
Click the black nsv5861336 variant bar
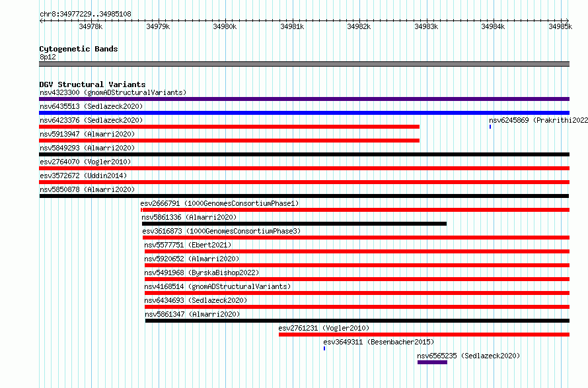(295, 224)
